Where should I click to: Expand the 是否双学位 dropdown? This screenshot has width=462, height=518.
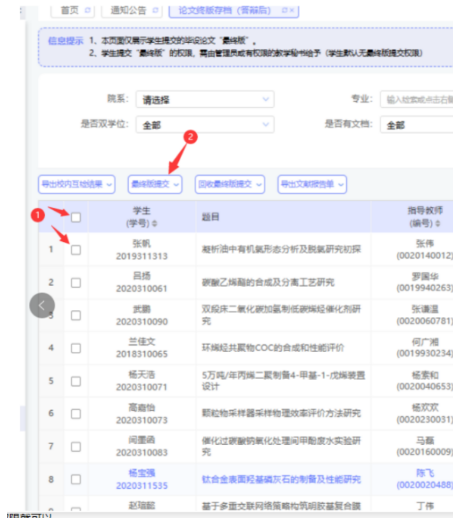(x=205, y=124)
